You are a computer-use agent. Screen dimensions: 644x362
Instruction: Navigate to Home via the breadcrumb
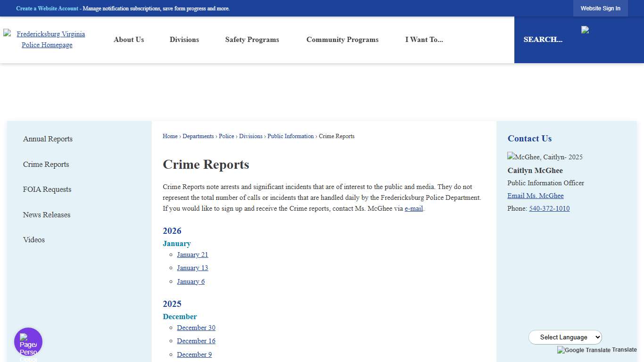click(x=170, y=136)
